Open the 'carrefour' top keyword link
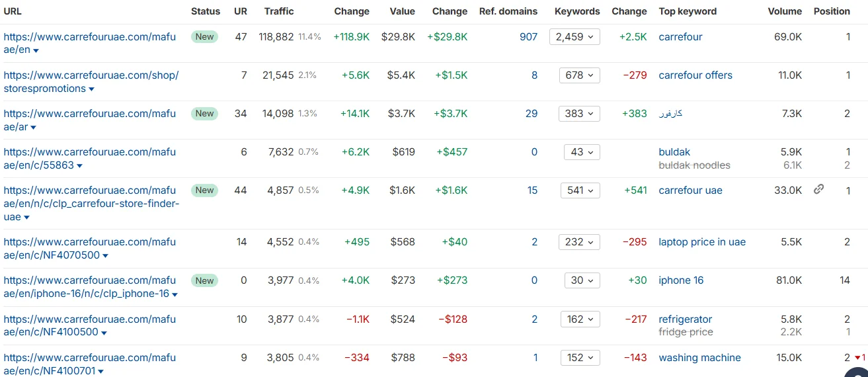Image resolution: width=868 pixels, height=377 pixels. (x=680, y=37)
